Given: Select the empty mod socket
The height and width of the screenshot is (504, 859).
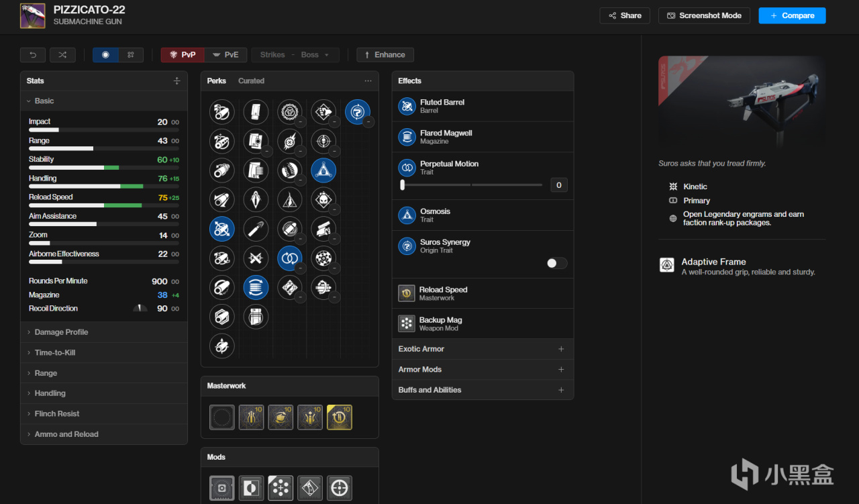Looking at the screenshot, I should coord(222,488).
